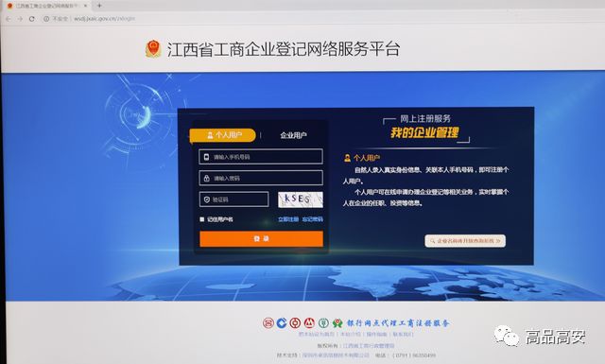
Task: Tick the 记住用户名 checkbox
Action: click(201, 219)
